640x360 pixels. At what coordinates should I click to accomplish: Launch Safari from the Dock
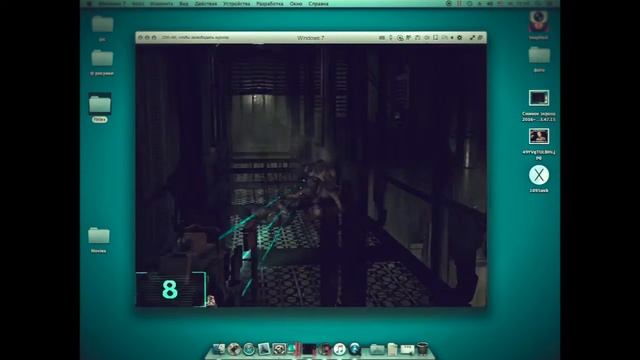pos(249,349)
